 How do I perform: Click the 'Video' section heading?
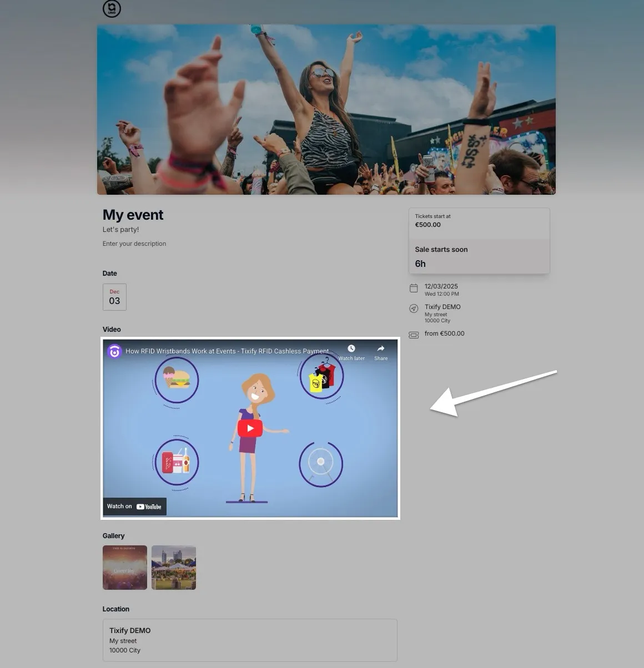tap(112, 330)
